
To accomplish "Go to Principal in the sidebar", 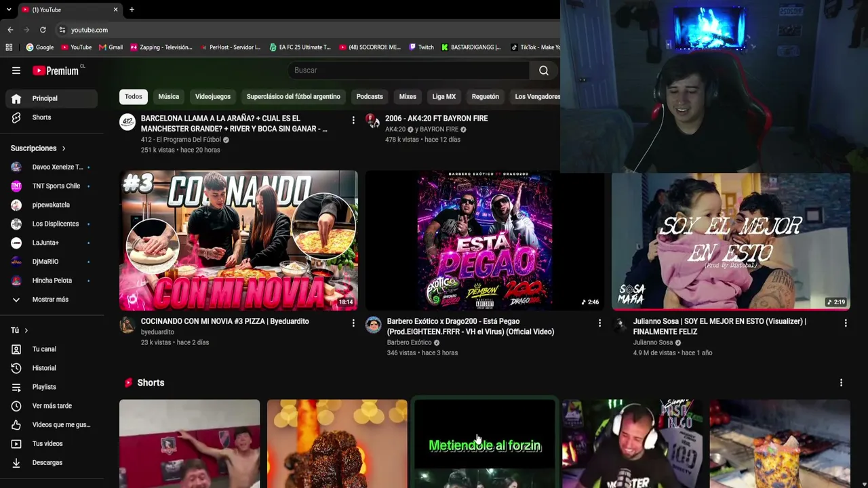I will 52,98.
